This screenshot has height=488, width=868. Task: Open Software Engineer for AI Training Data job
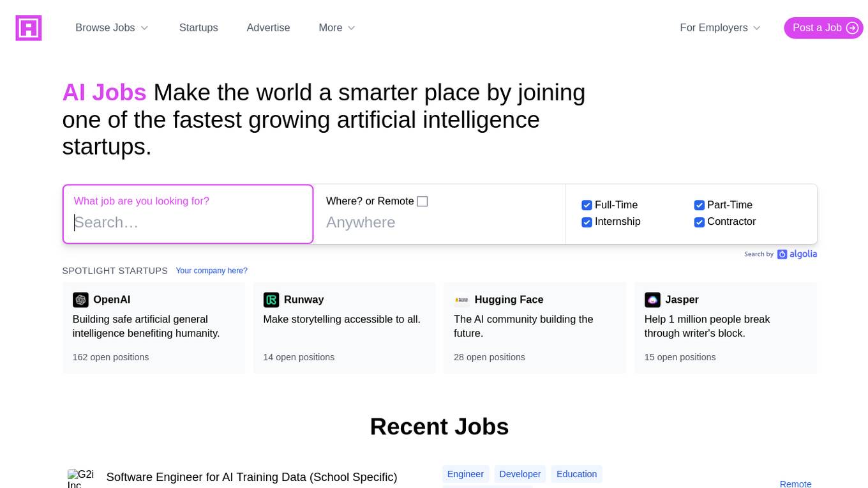(251, 477)
